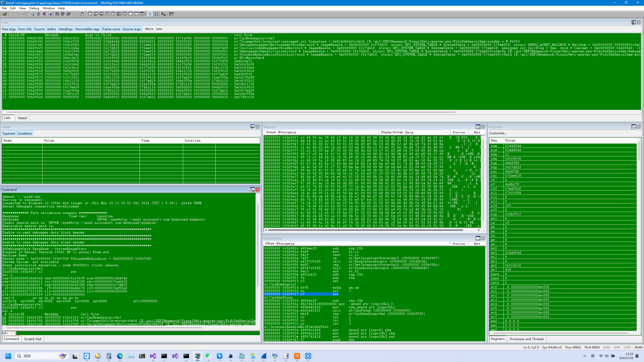644x362 pixels.
Task: Click the Memory window horizontal scrollbar
Action: tap(365, 230)
